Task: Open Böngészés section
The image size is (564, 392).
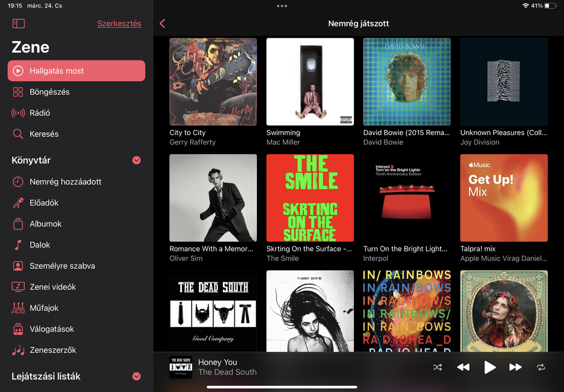Action: click(76, 92)
